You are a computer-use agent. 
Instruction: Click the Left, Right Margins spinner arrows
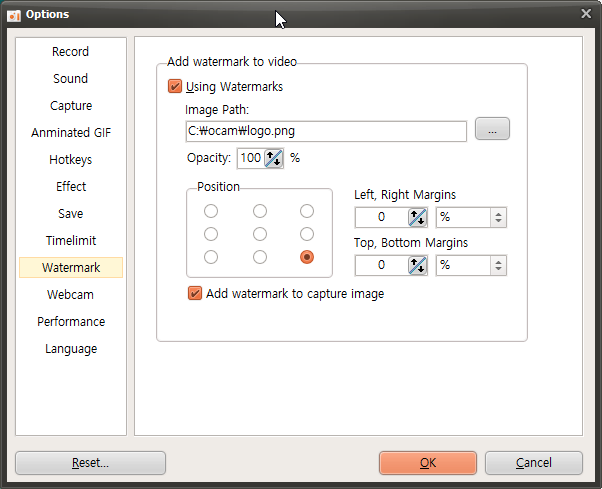(x=418, y=217)
